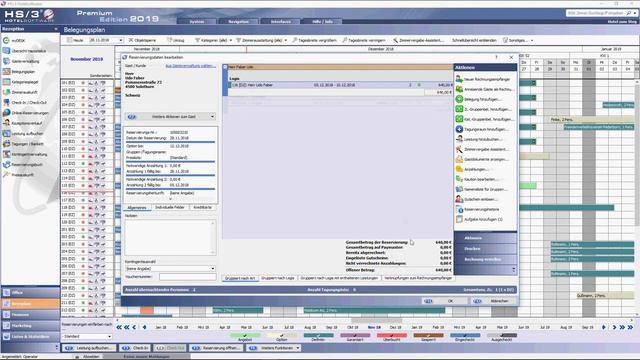Open Online-Reservierungen in the sidebar

(30, 113)
